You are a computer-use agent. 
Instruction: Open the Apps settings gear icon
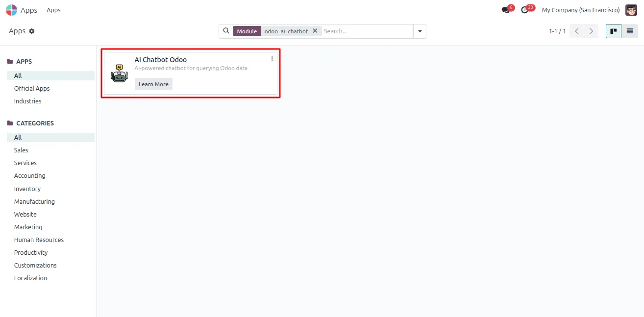click(x=32, y=31)
